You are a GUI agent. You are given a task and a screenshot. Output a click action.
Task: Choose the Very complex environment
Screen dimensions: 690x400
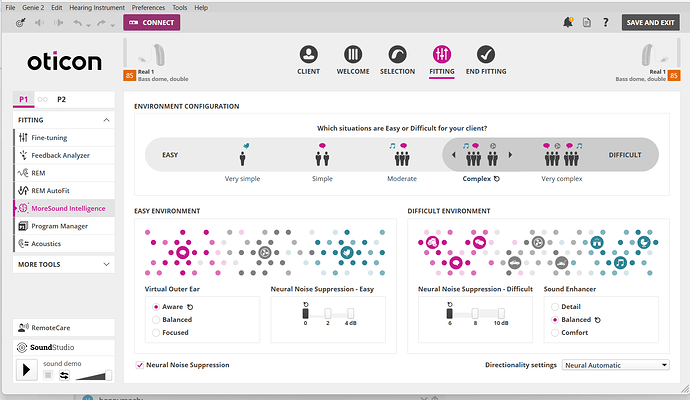click(562, 161)
